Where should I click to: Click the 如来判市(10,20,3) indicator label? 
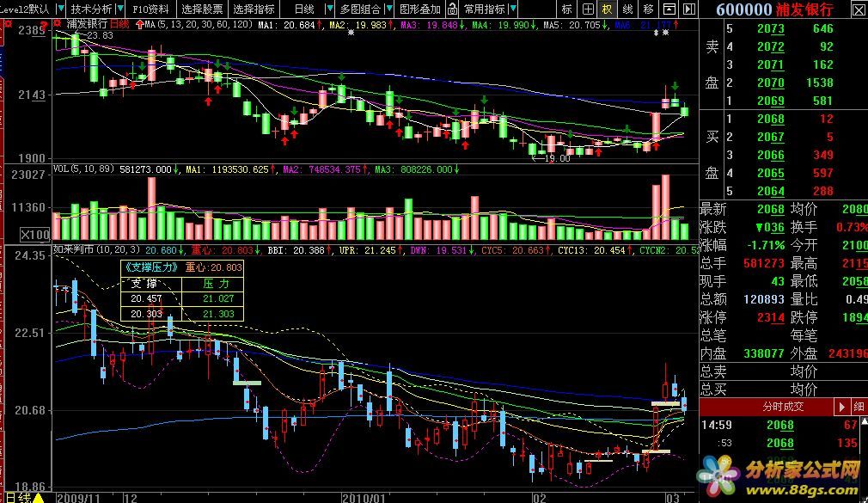(96, 250)
